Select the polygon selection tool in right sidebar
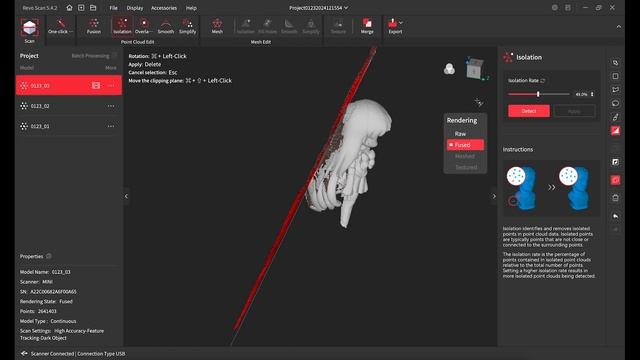Image resolution: width=640 pixels, height=360 pixels. click(x=616, y=90)
